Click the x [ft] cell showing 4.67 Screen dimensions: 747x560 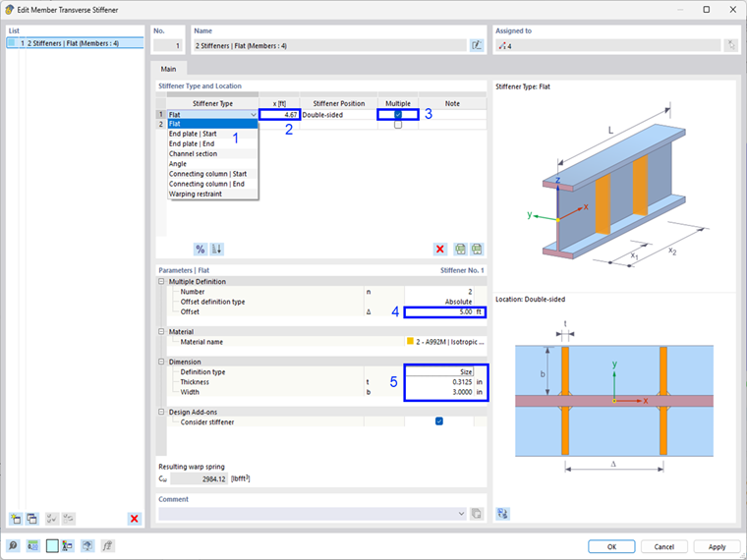(x=280, y=115)
